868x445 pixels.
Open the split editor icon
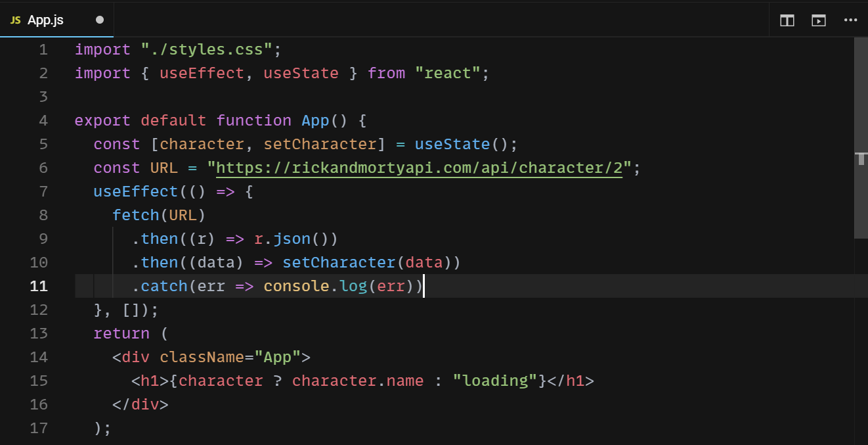click(x=787, y=20)
